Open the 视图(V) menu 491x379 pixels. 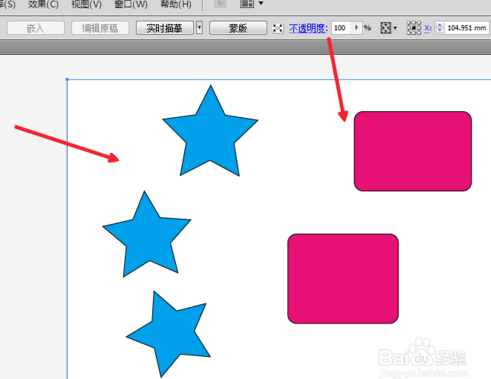87,4
